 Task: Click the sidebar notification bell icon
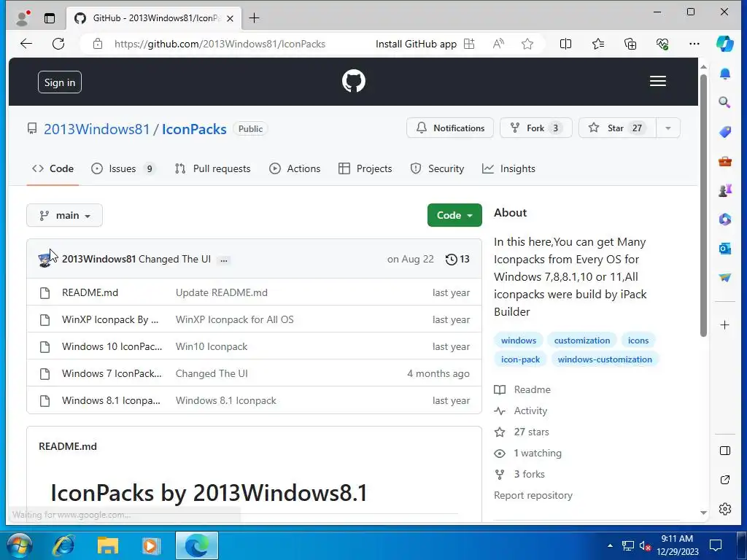pos(724,74)
